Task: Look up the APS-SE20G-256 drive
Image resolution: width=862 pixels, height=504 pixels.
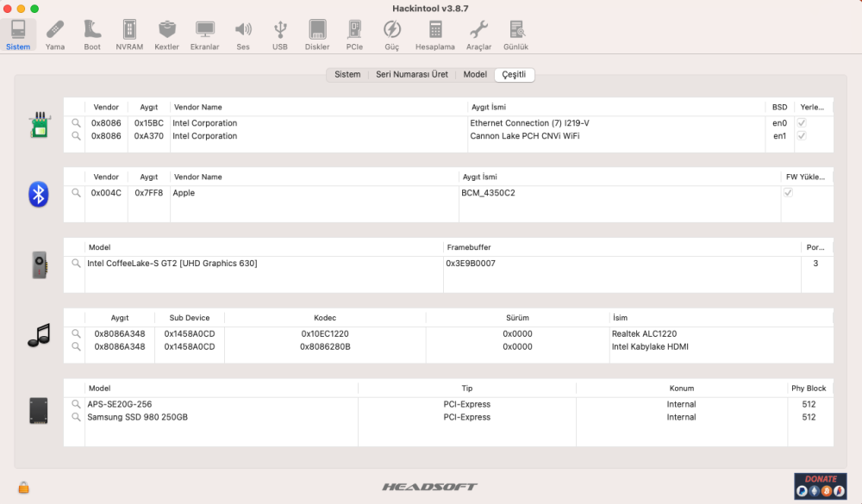Action: click(76, 404)
